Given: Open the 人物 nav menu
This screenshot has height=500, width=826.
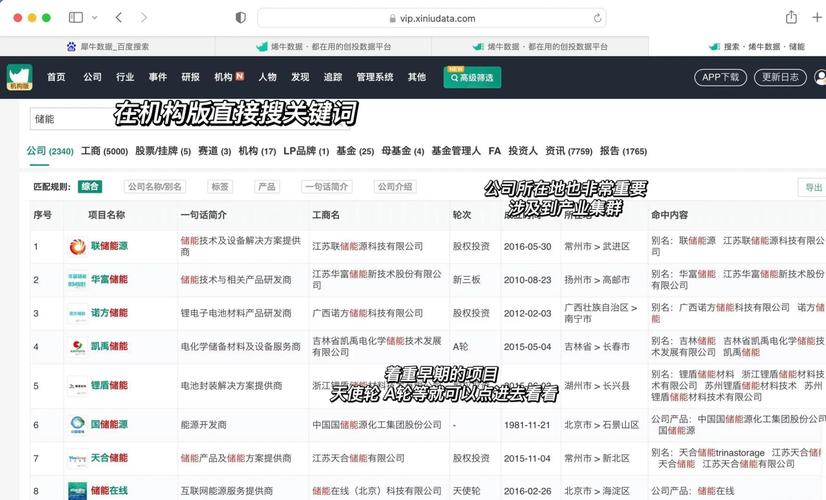Looking at the screenshot, I should [x=268, y=77].
